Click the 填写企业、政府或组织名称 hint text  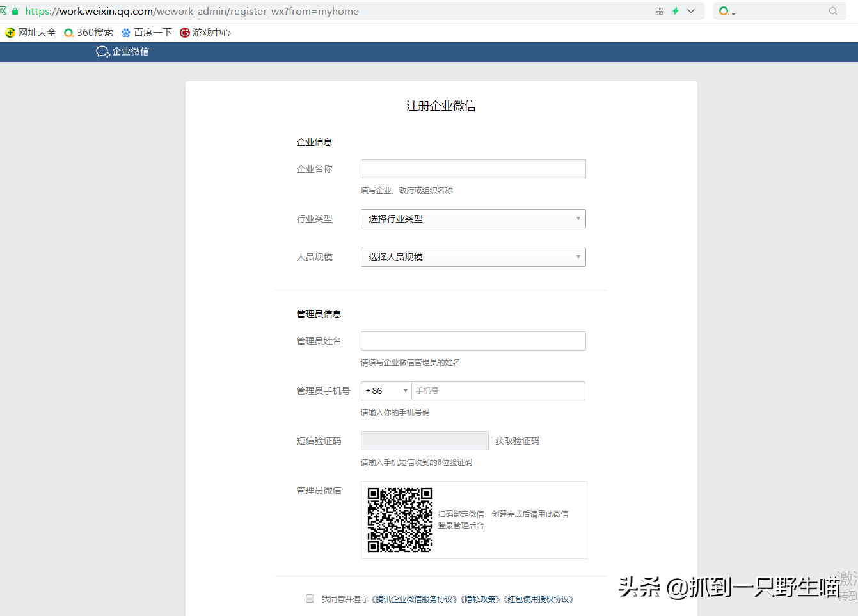(x=407, y=191)
